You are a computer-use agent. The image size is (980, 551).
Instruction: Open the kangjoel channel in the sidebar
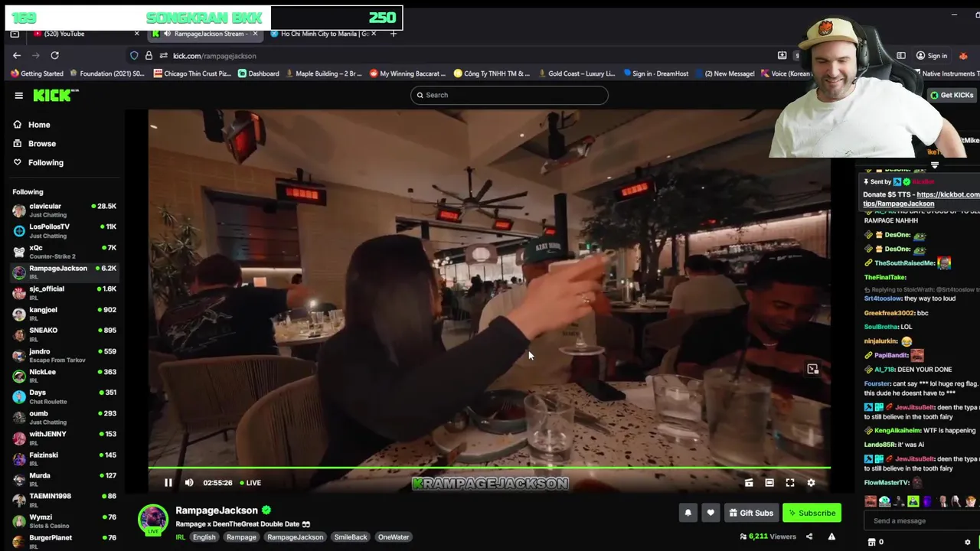coord(64,314)
